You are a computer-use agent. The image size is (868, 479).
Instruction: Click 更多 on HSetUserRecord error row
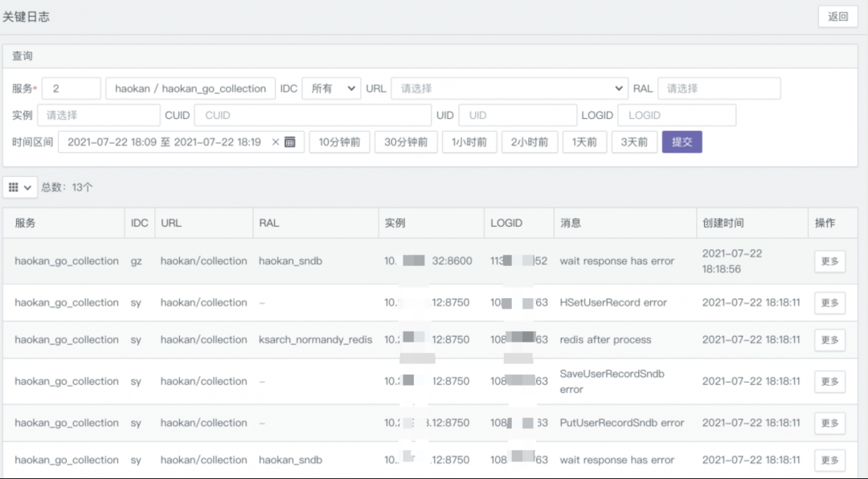click(829, 303)
